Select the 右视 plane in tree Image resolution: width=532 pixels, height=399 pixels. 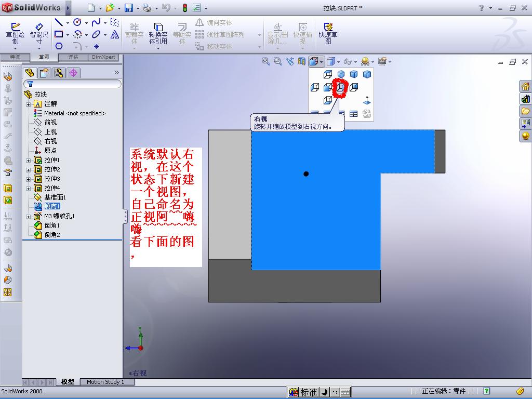coord(50,141)
